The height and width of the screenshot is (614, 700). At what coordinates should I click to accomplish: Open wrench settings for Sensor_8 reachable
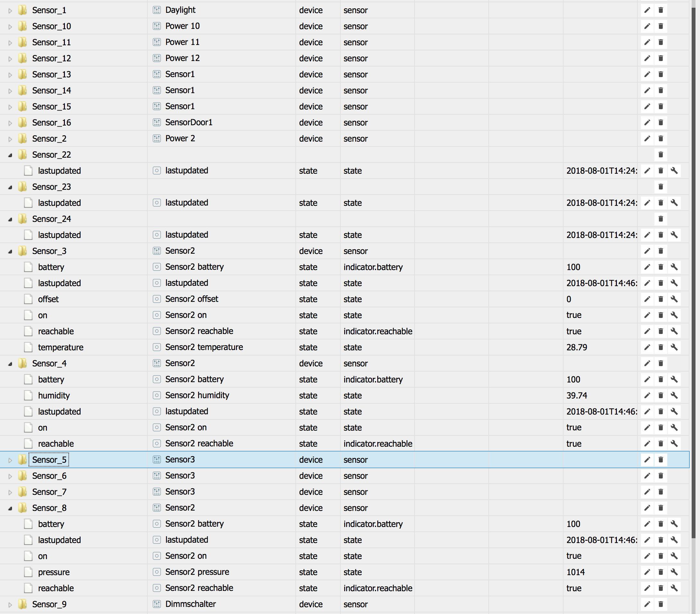[674, 588]
